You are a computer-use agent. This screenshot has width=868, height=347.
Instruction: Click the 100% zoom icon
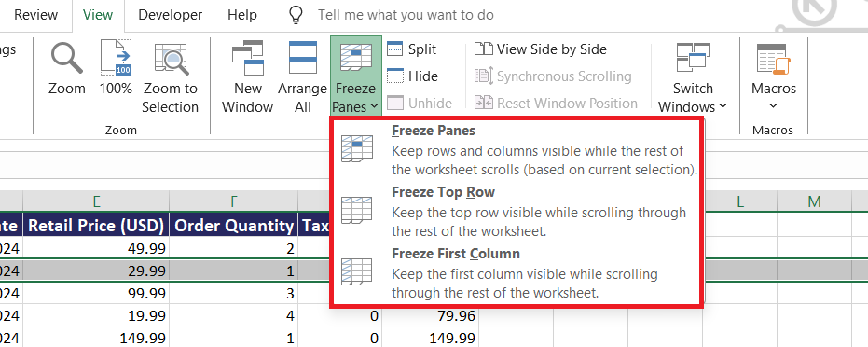tap(116, 58)
